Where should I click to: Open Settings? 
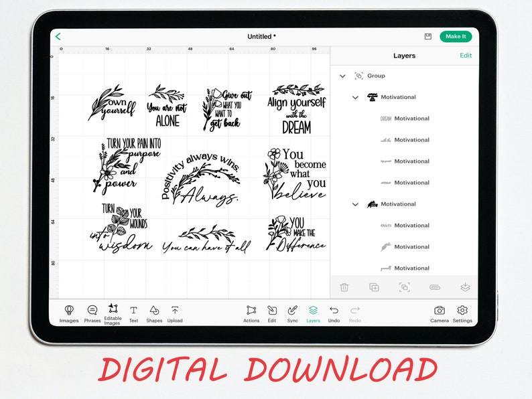(x=462, y=313)
